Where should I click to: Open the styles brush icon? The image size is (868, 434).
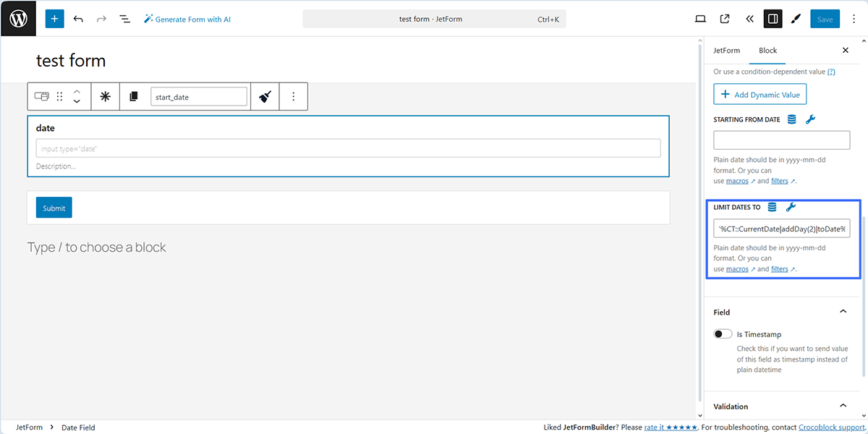click(x=796, y=19)
